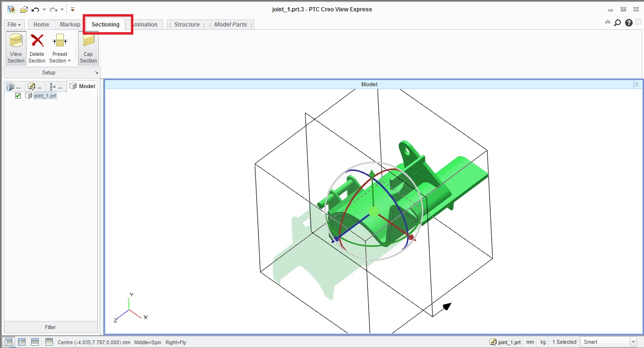The width and height of the screenshot is (644, 348).
Task: Click the Delete Section red X
Action: coord(37,48)
